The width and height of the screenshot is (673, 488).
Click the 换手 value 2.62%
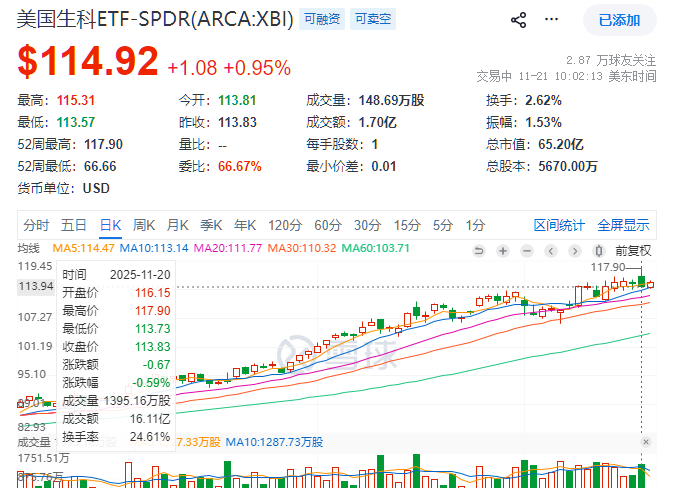pos(543,100)
